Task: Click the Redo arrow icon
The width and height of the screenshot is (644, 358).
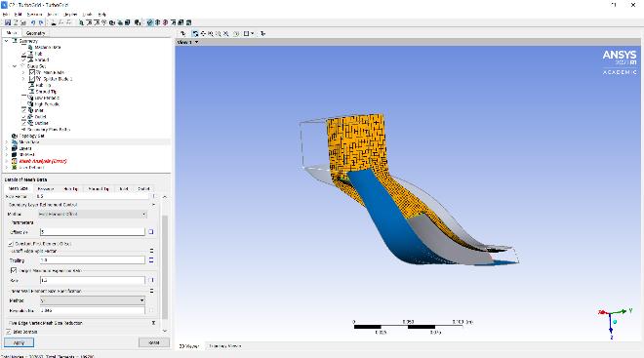Action: click(41, 22)
